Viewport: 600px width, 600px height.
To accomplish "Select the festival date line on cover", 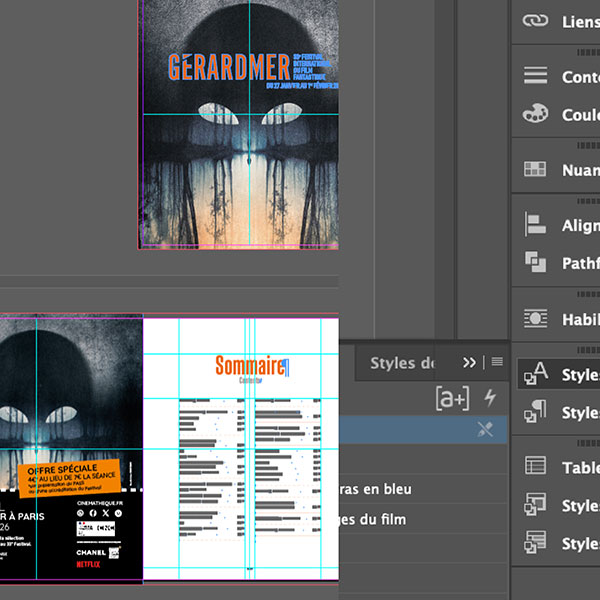I will coord(302,86).
